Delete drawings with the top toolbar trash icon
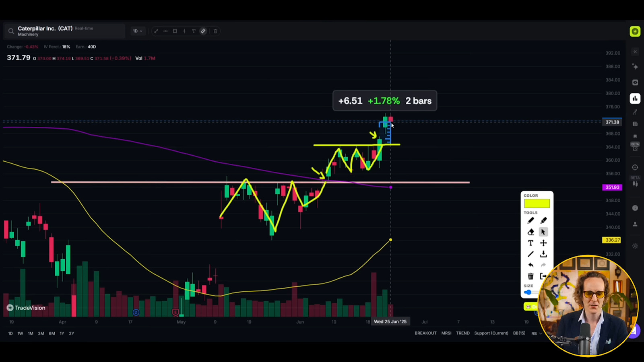This screenshot has width=644, height=362. (215, 31)
